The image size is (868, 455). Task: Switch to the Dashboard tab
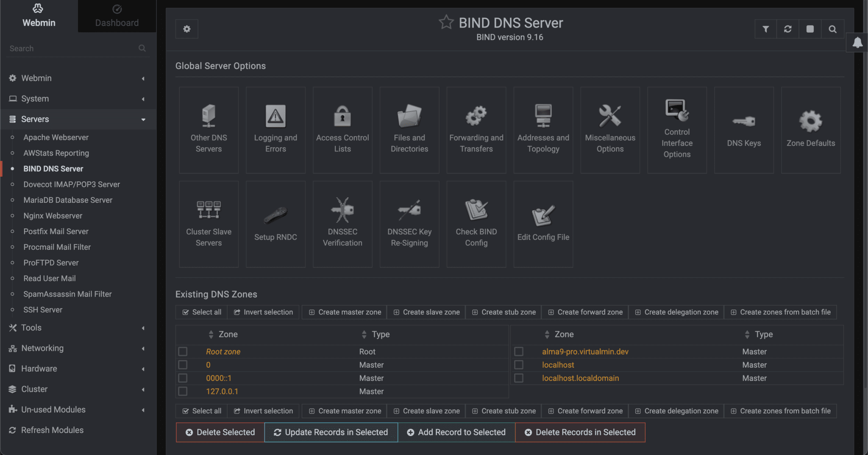point(117,16)
